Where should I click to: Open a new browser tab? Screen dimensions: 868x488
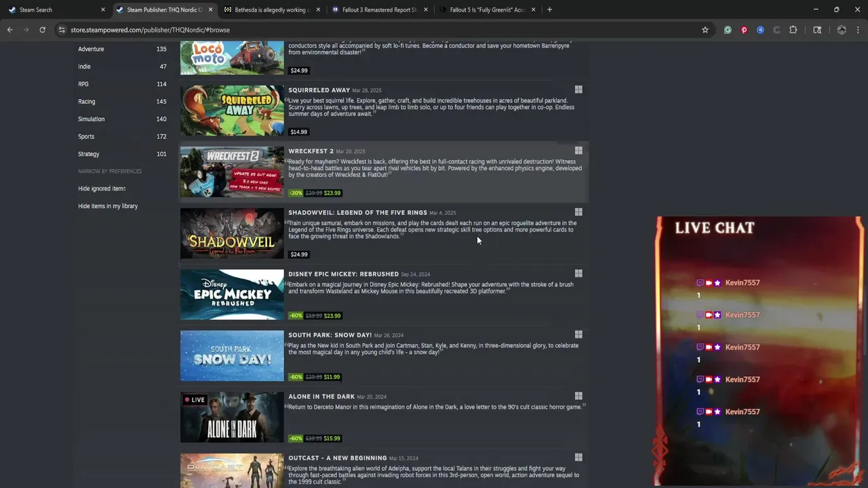click(549, 9)
